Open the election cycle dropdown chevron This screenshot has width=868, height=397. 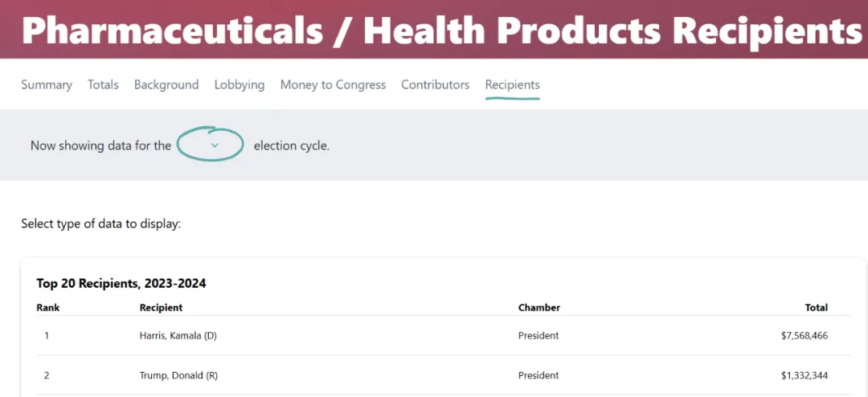(215, 145)
